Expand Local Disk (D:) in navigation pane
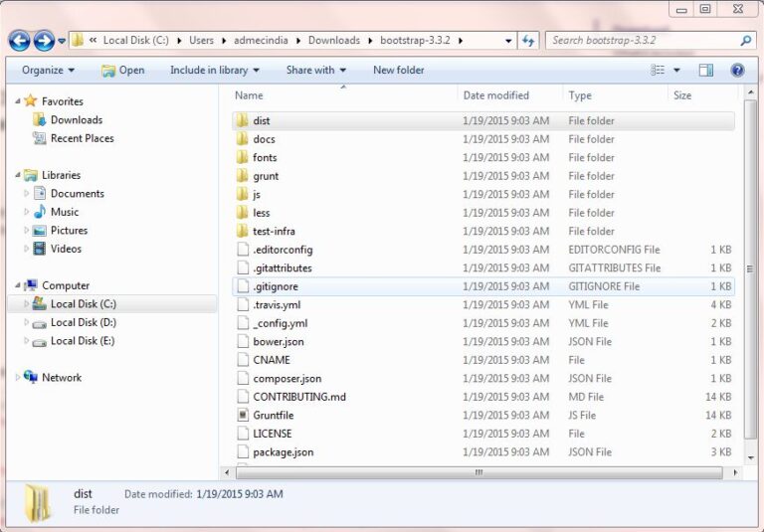The height and width of the screenshot is (532, 764). click(x=27, y=323)
